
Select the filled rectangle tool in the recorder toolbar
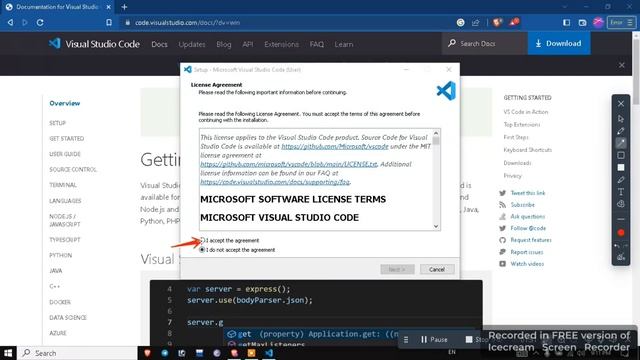point(621,167)
